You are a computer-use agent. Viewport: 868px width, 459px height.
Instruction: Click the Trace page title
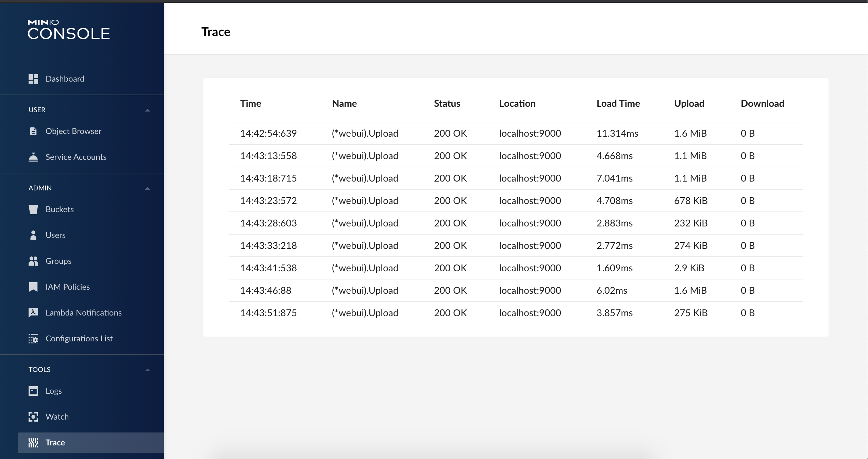pos(216,32)
